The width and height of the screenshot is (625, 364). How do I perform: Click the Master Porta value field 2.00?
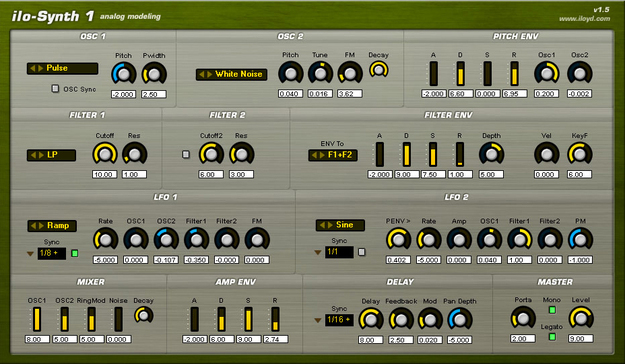[x=523, y=338]
